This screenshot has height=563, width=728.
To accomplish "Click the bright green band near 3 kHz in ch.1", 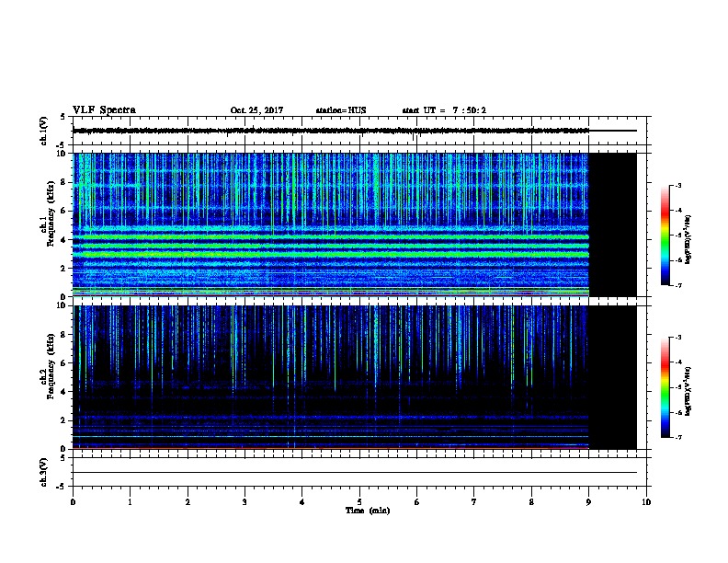I will pyautogui.click(x=331, y=255).
